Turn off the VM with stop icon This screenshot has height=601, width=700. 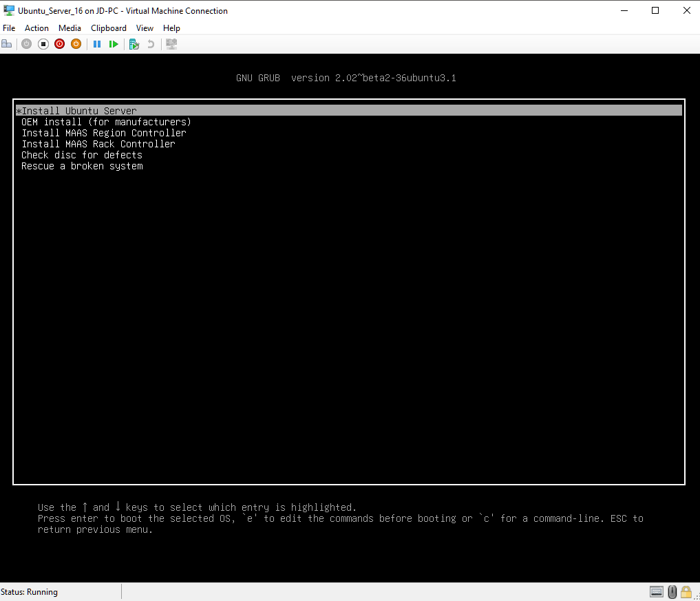tap(43, 44)
